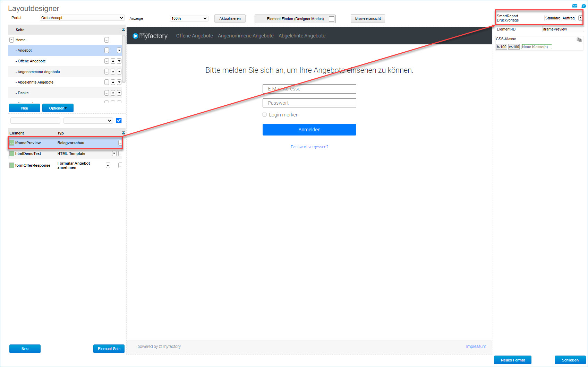Image resolution: width=588 pixels, height=367 pixels.
Task: Follow the Passwort vergessen? link
Action: click(309, 147)
